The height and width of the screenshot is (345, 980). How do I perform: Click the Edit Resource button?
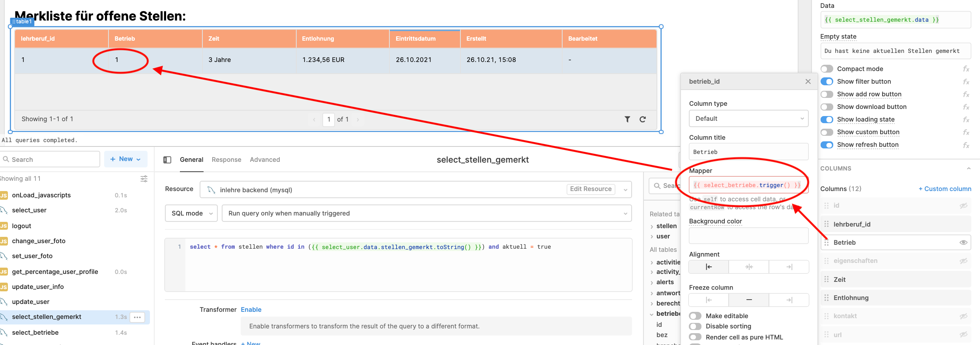(591, 189)
